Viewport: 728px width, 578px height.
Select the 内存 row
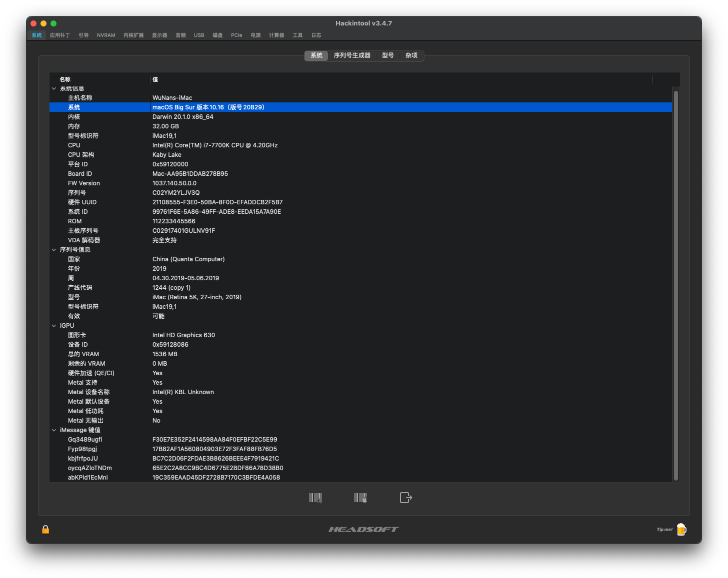360,126
